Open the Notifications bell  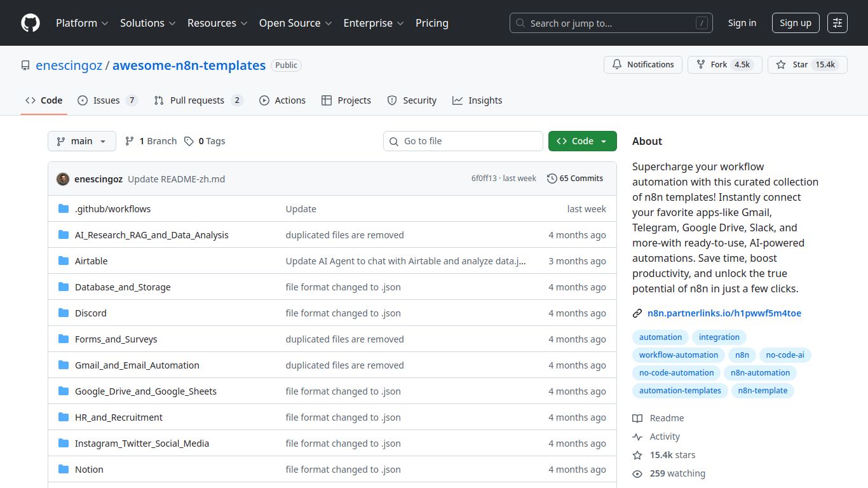[x=616, y=64]
